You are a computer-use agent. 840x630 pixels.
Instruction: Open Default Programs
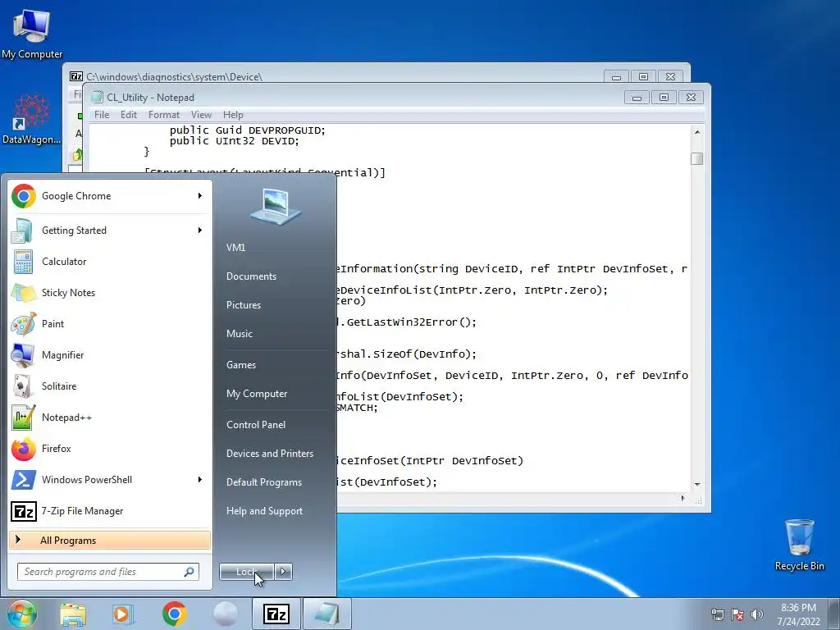(x=264, y=482)
